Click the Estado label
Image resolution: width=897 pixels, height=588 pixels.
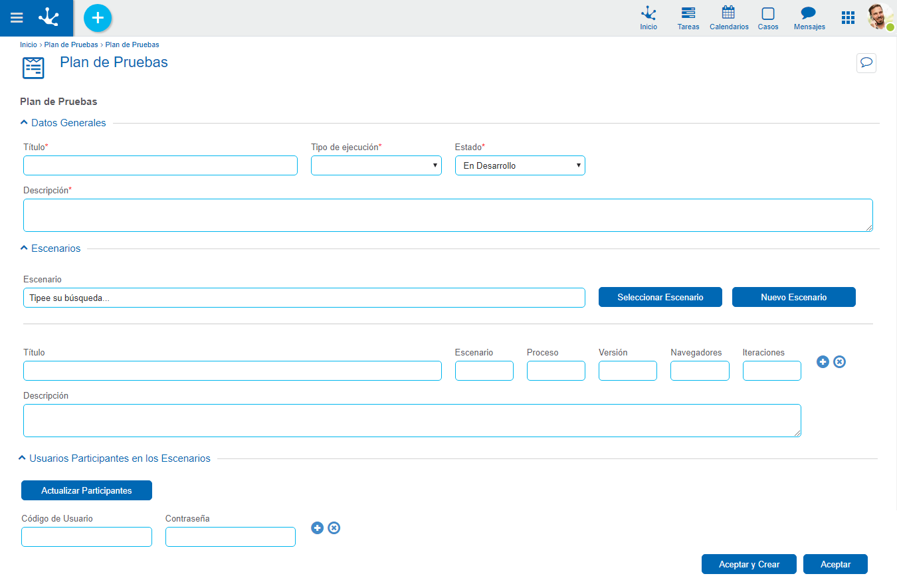pyautogui.click(x=468, y=147)
